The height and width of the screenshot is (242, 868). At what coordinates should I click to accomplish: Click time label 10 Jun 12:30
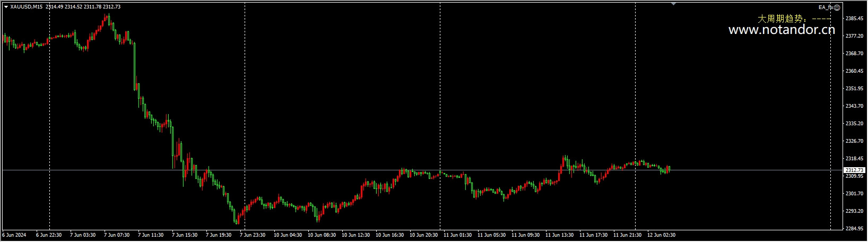click(355, 235)
